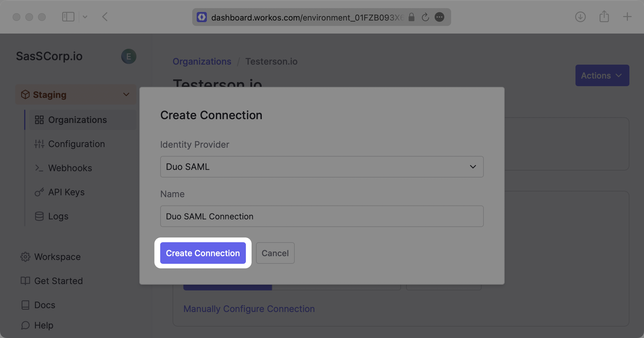
Task: Select API Keys in the sidebar
Action: [66, 192]
